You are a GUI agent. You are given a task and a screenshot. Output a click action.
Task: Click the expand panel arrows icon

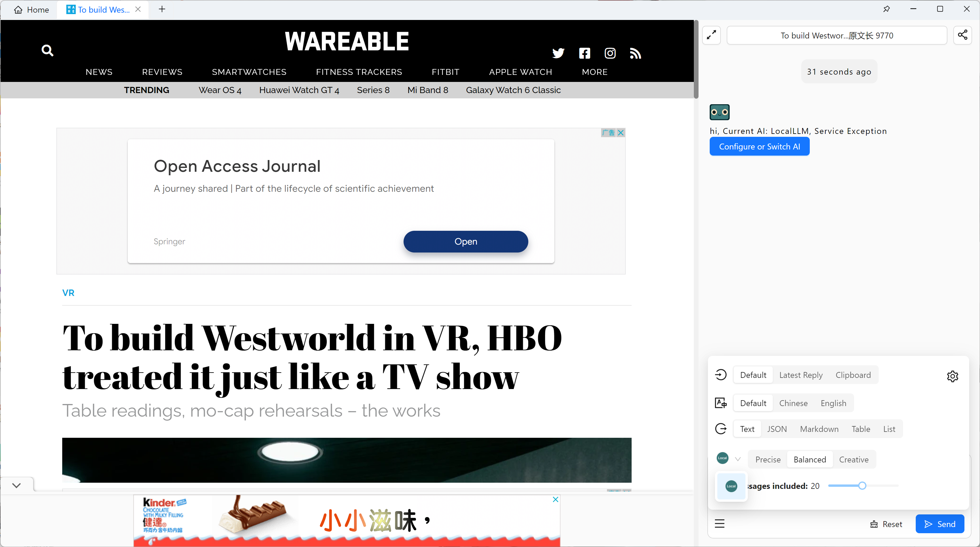711,35
